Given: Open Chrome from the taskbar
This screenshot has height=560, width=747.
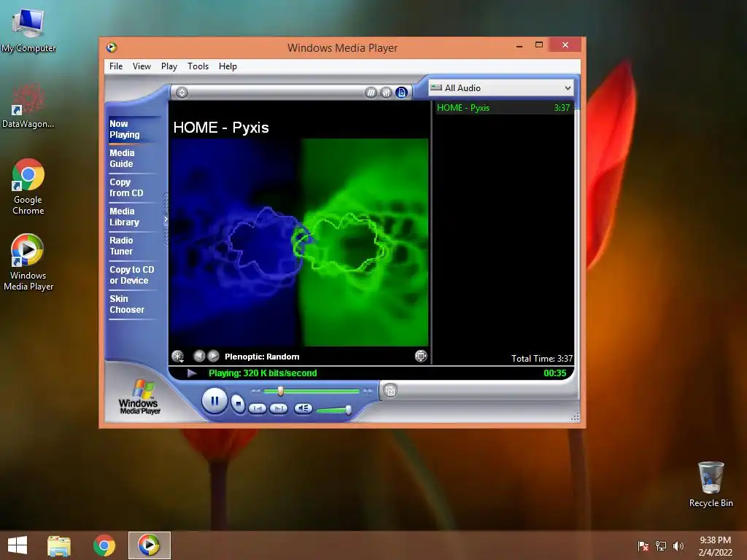Looking at the screenshot, I should [x=104, y=545].
